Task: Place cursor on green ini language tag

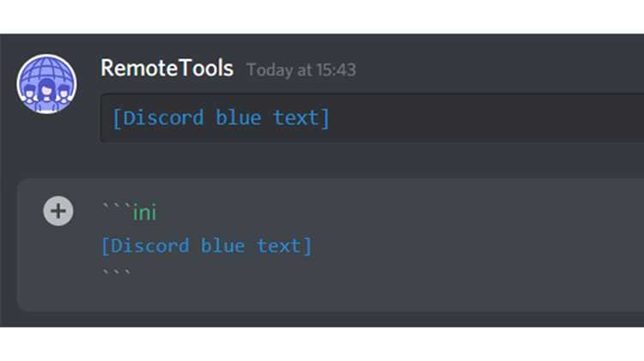Action: (x=144, y=213)
